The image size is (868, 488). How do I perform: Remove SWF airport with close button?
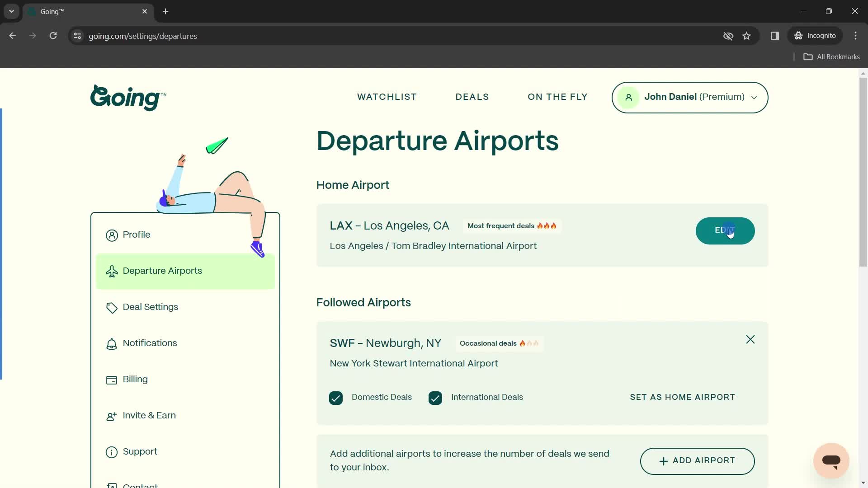[750, 338]
